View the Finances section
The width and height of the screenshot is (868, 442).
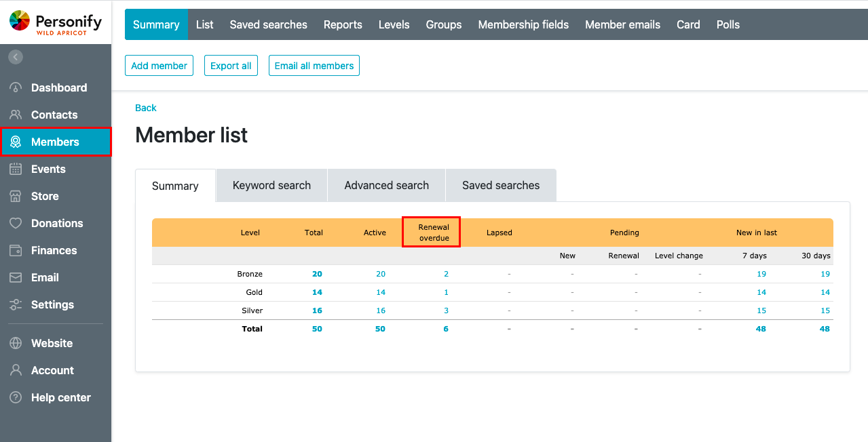point(52,250)
